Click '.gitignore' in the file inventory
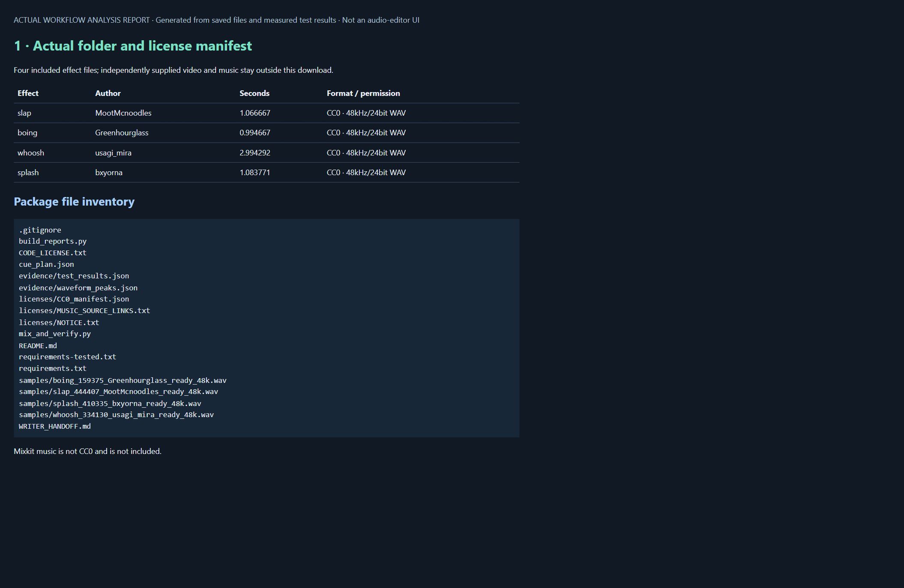904x588 pixels. tap(40, 230)
